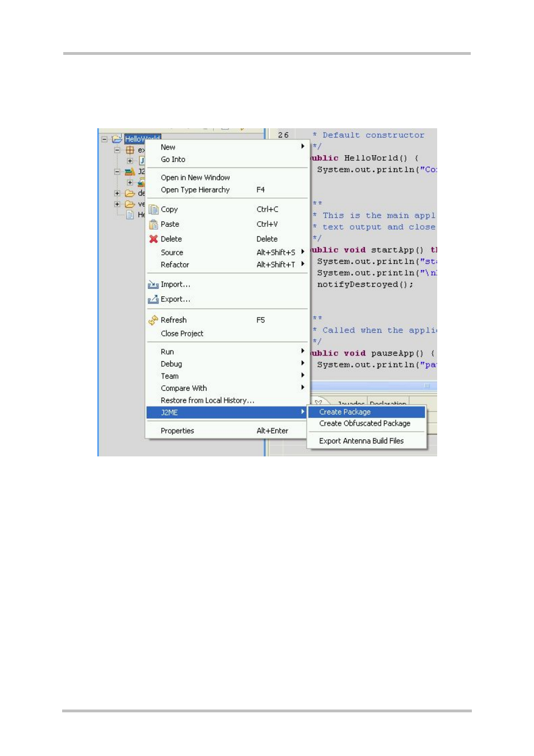Expand the 've' folder tree node
This screenshot has height=756, width=534.
coord(117,204)
